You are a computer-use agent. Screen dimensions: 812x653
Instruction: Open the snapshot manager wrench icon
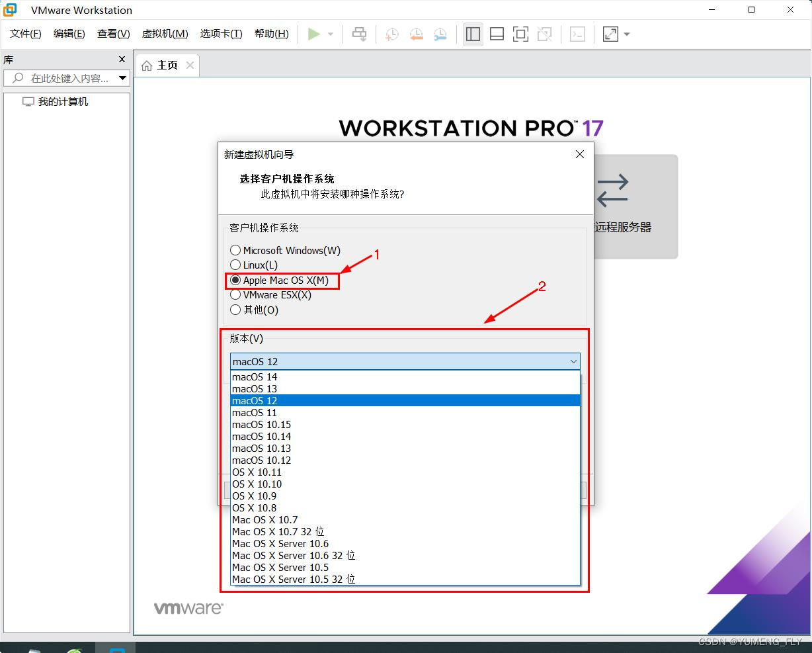click(440, 34)
